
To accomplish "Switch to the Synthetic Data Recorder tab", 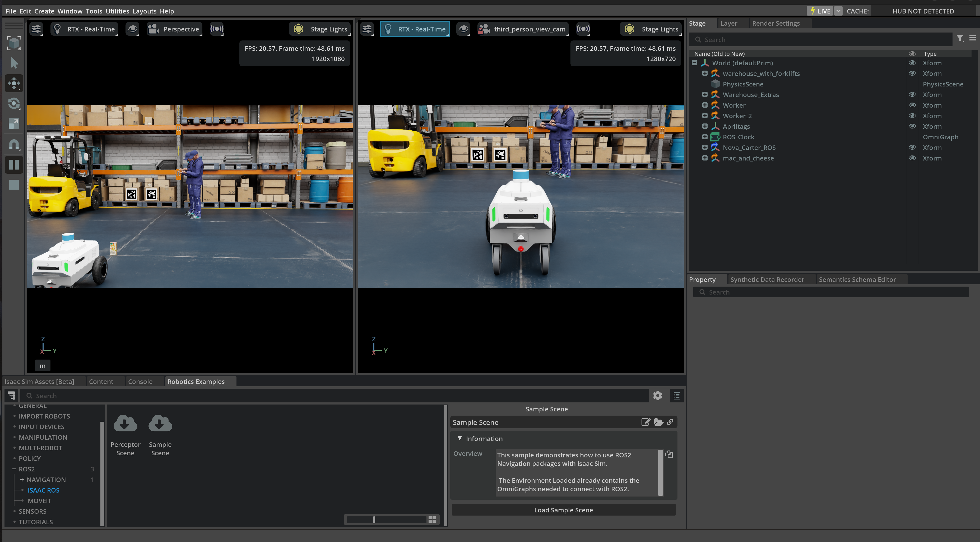I will click(x=767, y=279).
